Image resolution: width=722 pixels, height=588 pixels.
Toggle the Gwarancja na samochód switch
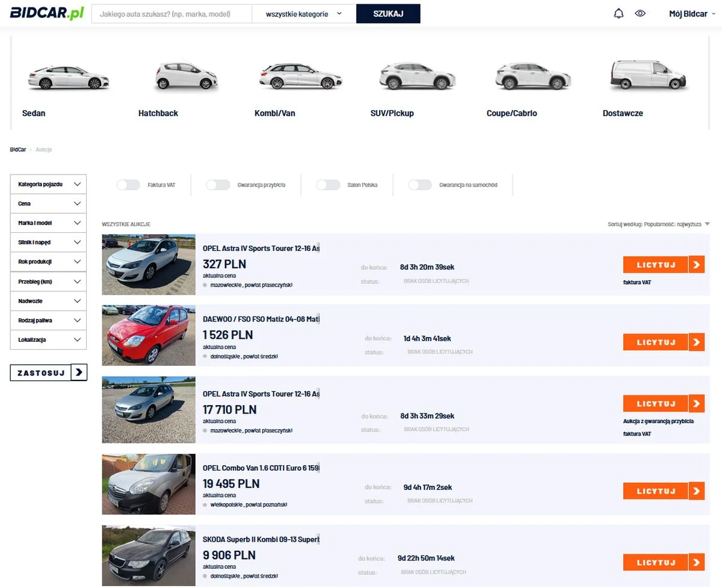click(420, 185)
